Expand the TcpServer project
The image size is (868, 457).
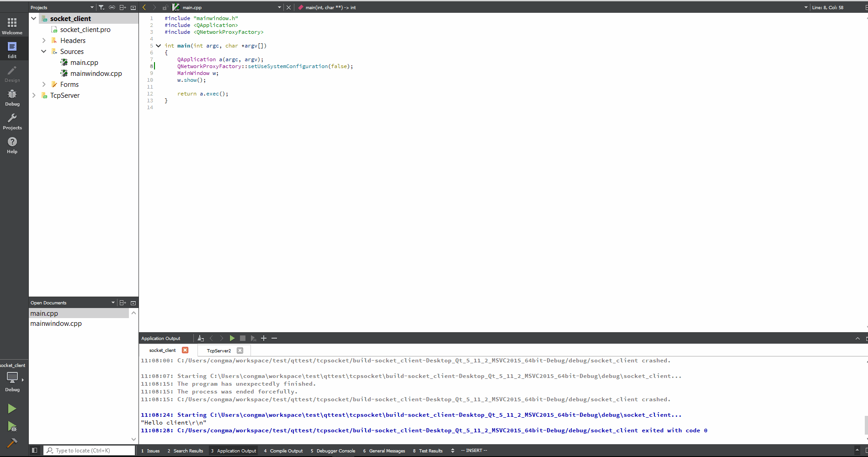34,96
